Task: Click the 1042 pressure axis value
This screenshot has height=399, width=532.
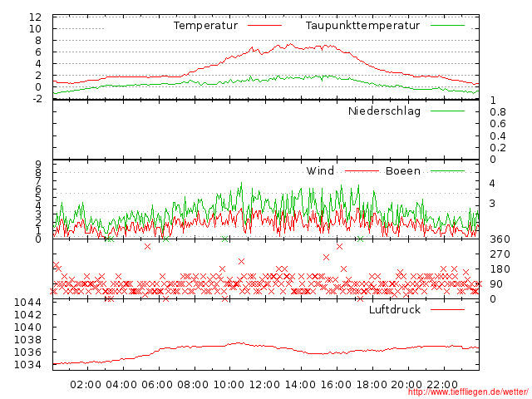Action: point(27,314)
